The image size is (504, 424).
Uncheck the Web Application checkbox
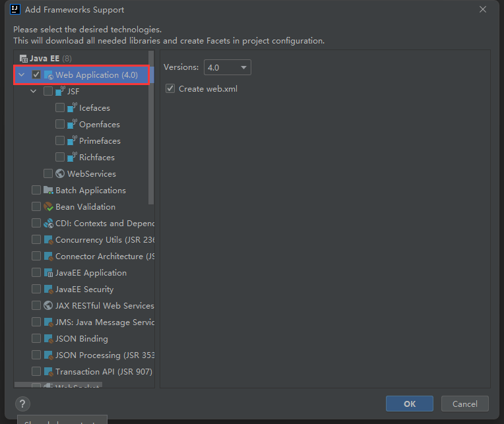click(x=36, y=75)
